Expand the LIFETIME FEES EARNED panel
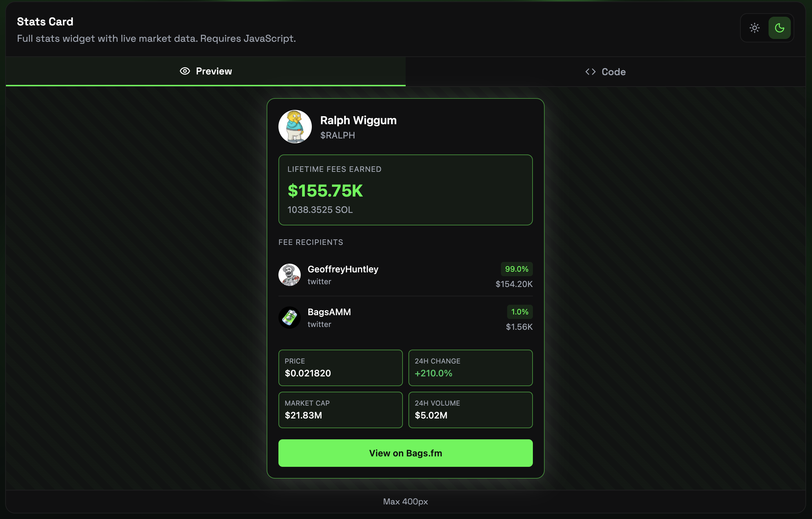Viewport: 812px width, 519px height. pos(405,190)
